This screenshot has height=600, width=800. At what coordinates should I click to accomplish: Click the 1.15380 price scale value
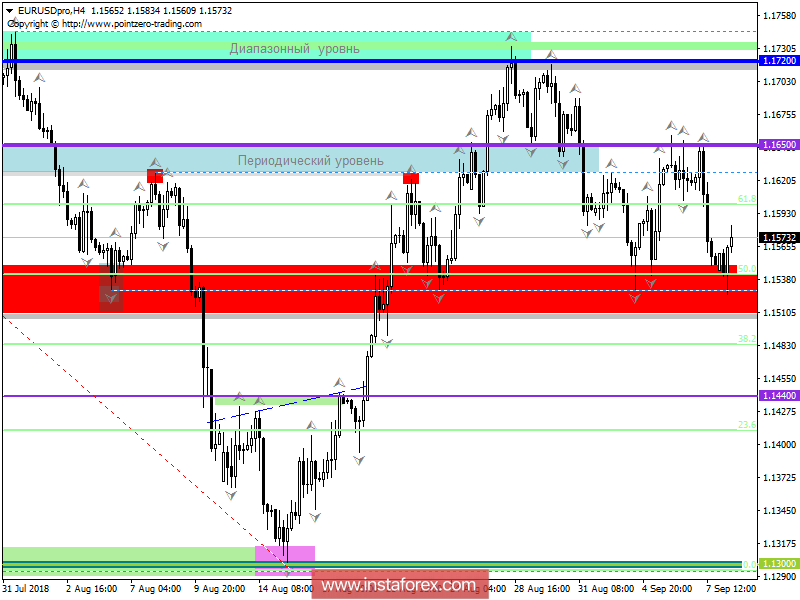tap(779, 280)
